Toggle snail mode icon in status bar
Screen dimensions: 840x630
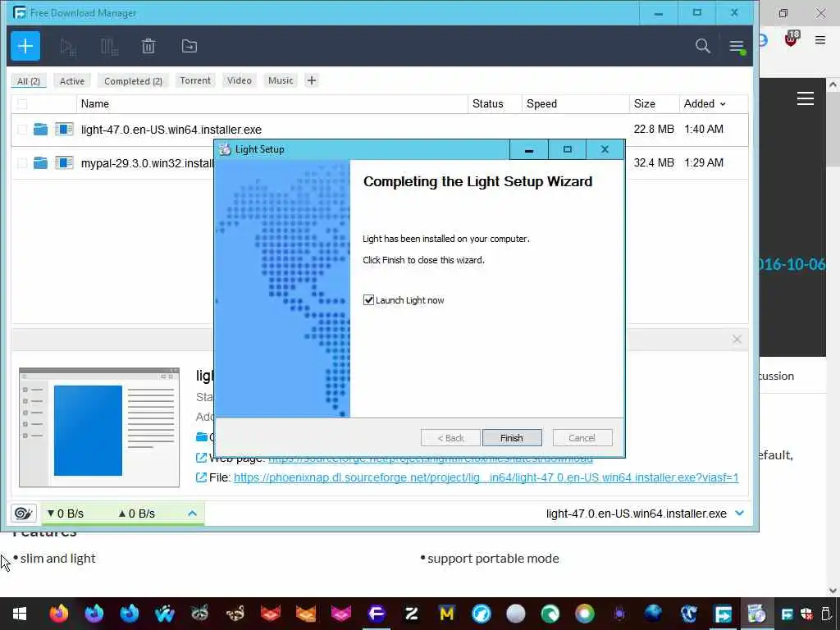click(x=23, y=514)
